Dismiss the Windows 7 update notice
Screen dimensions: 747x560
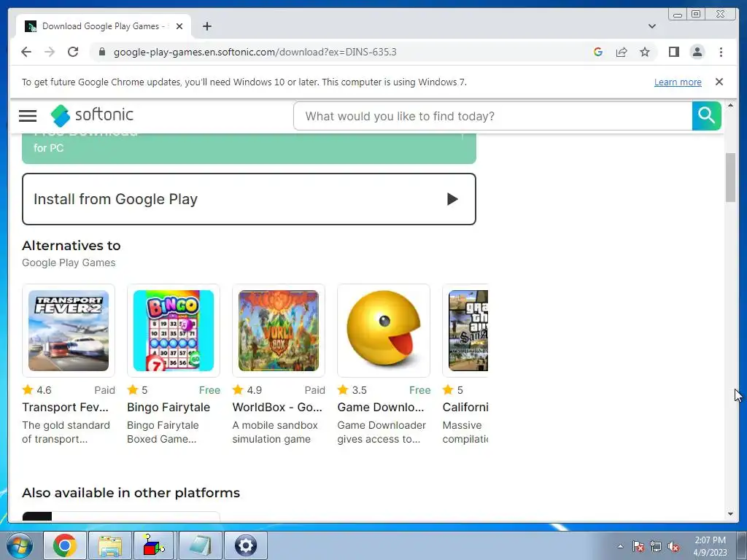[x=719, y=82]
